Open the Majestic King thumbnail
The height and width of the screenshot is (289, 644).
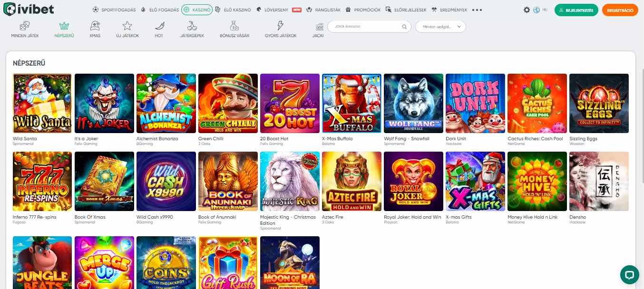(x=290, y=181)
